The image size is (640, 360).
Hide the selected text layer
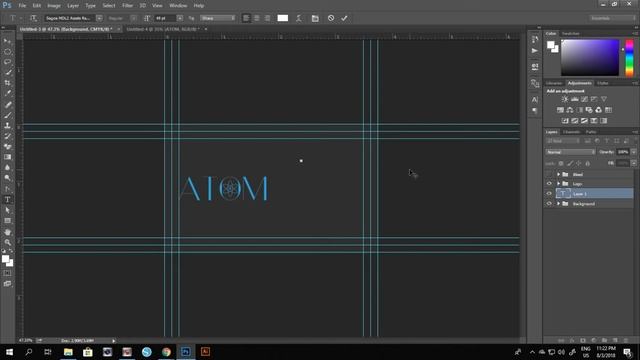[549, 194]
